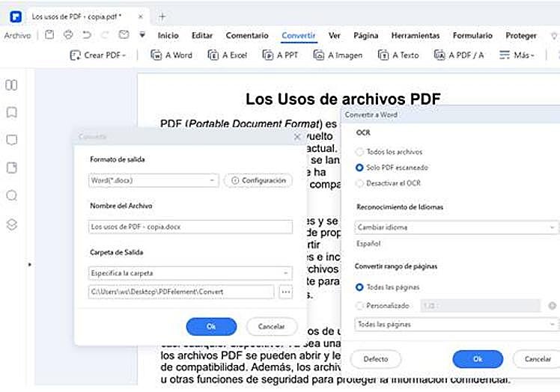Click the Nombre del Archivo text field

(x=190, y=227)
